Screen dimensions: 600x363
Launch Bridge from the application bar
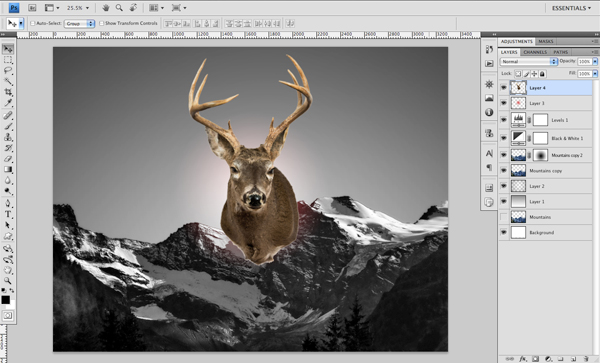click(x=32, y=8)
